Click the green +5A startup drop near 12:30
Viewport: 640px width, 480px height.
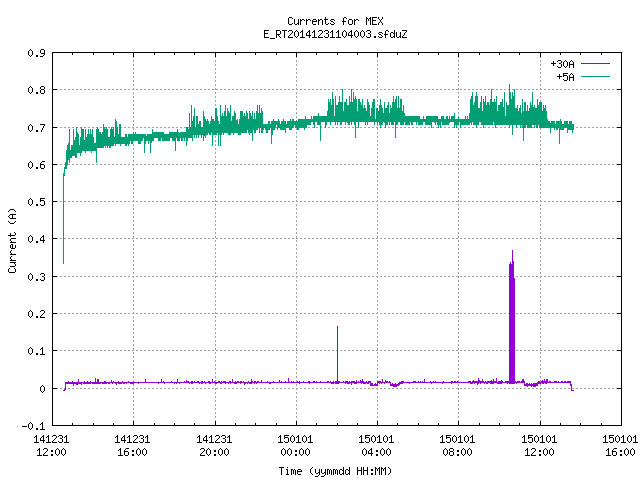tap(64, 220)
